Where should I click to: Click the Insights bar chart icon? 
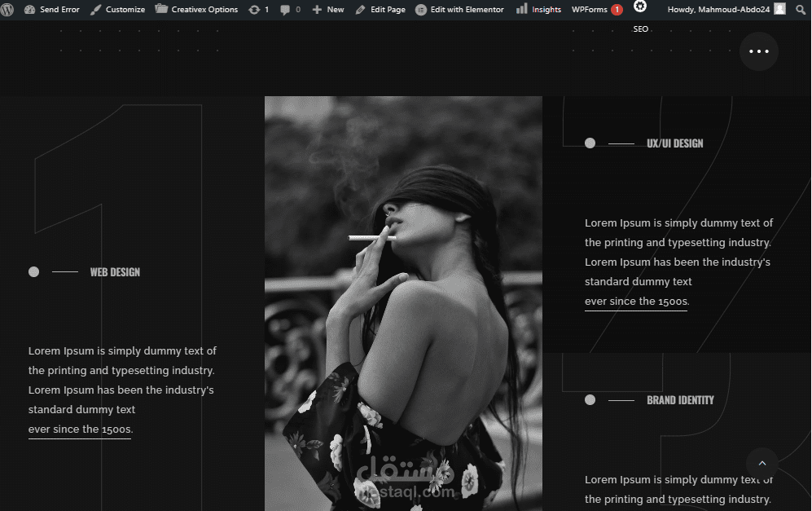pyautogui.click(x=522, y=8)
